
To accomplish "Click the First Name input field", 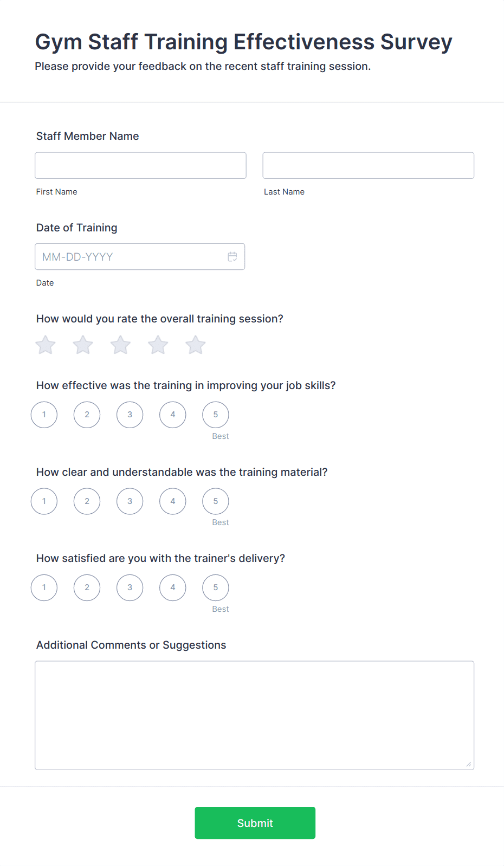I will pyautogui.click(x=140, y=165).
